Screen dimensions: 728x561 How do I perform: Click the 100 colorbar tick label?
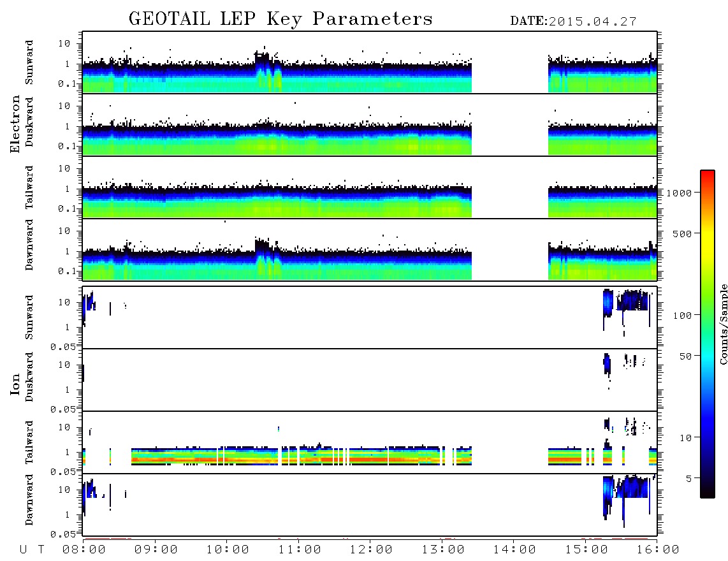(x=682, y=316)
